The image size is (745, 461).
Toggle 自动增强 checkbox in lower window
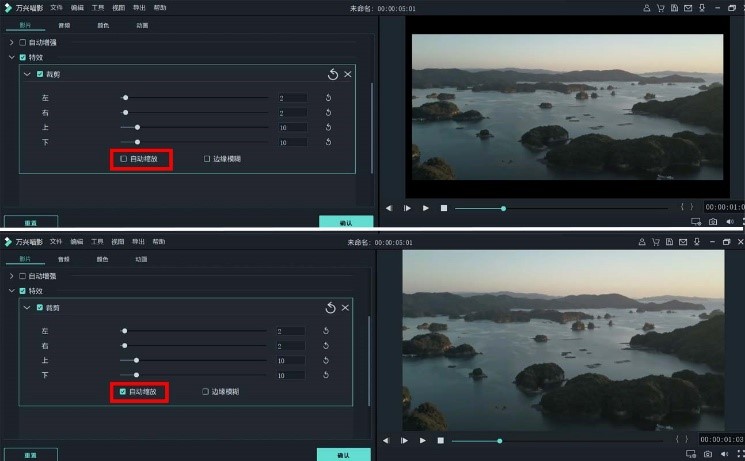22,276
